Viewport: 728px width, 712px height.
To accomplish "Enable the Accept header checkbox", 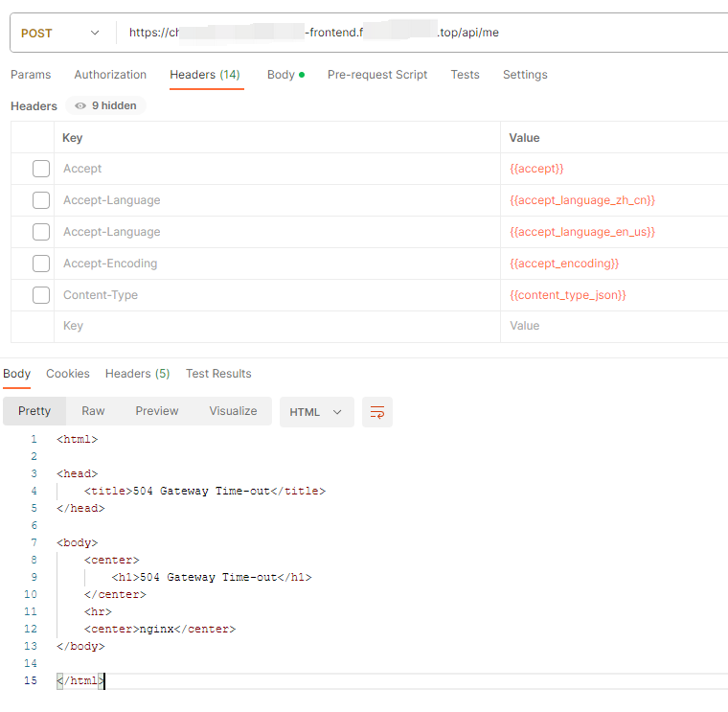I will pyautogui.click(x=41, y=169).
